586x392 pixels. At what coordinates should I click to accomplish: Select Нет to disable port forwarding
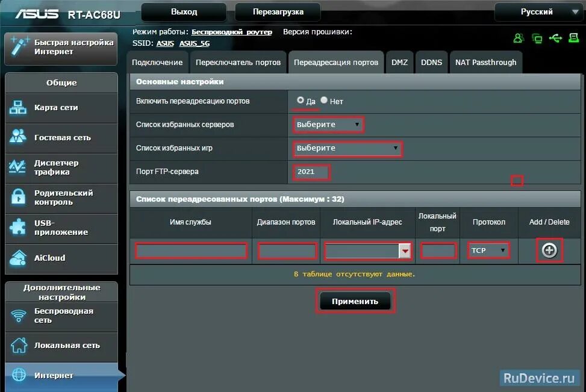pyautogui.click(x=324, y=100)
